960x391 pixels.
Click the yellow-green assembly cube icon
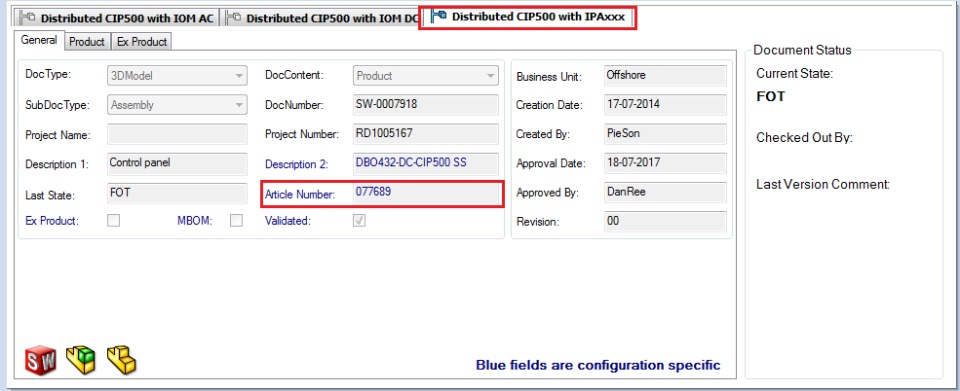[x=81, y=360]
